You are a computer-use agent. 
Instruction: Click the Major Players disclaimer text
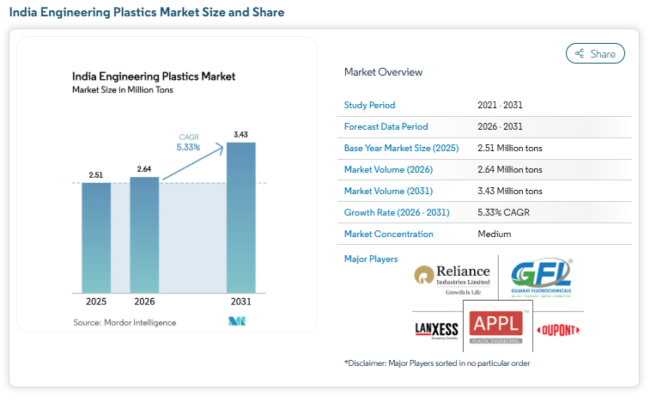437,363
